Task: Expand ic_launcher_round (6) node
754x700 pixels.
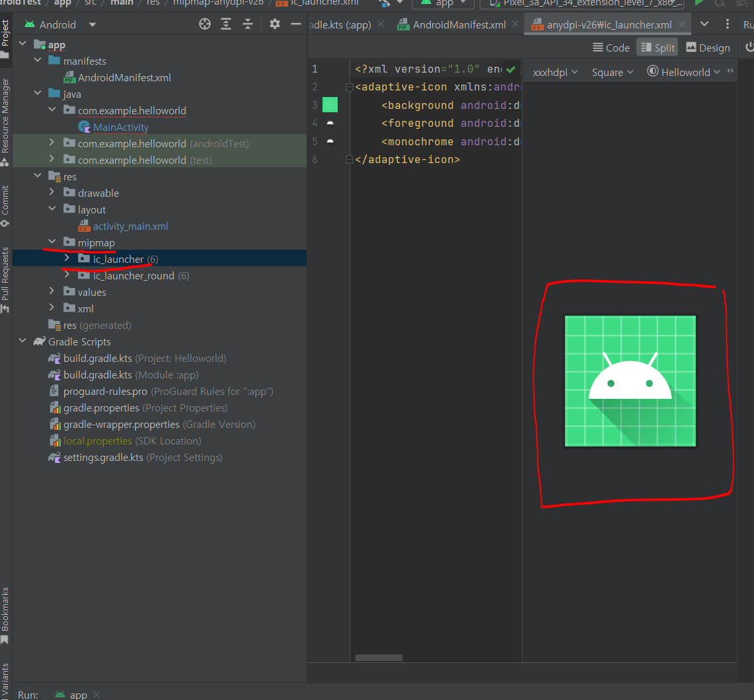Action: point(67,275)
